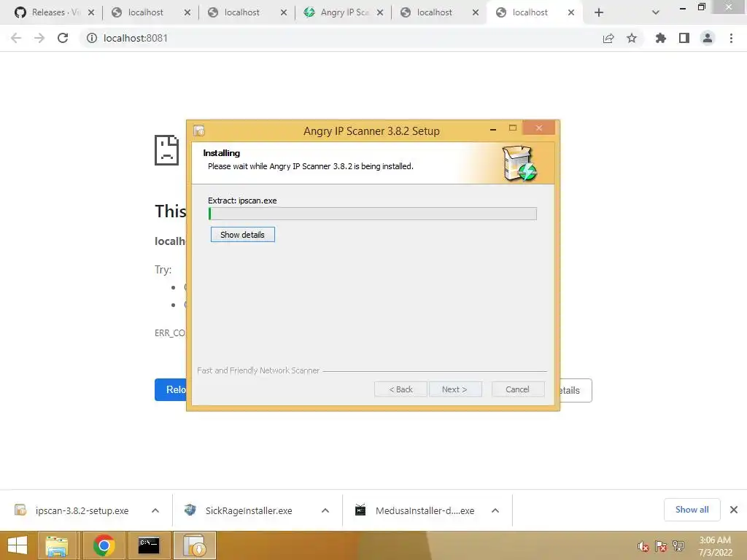
Task: Click the Chrome taskbar icon
Action: 104,545
